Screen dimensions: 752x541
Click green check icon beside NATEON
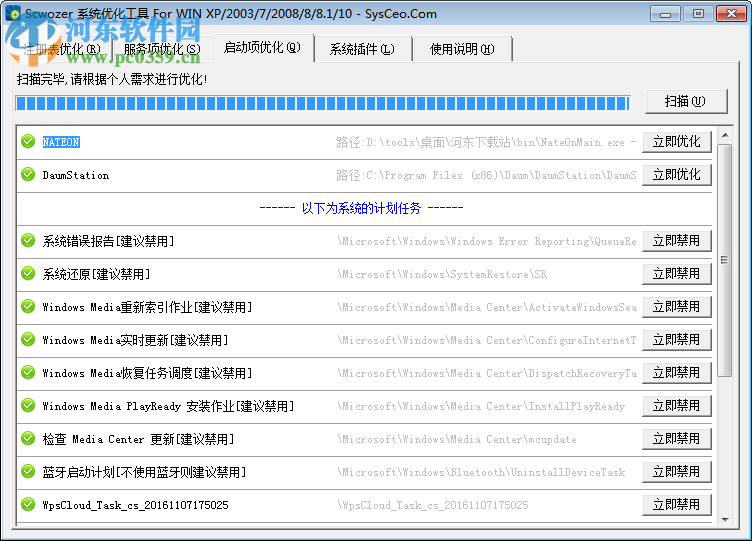[28, 141]
